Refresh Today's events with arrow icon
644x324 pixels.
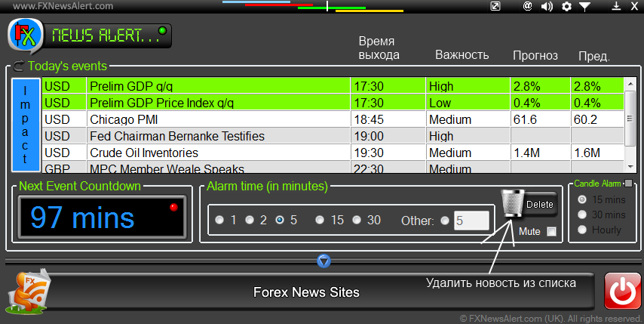coord(19,66)
